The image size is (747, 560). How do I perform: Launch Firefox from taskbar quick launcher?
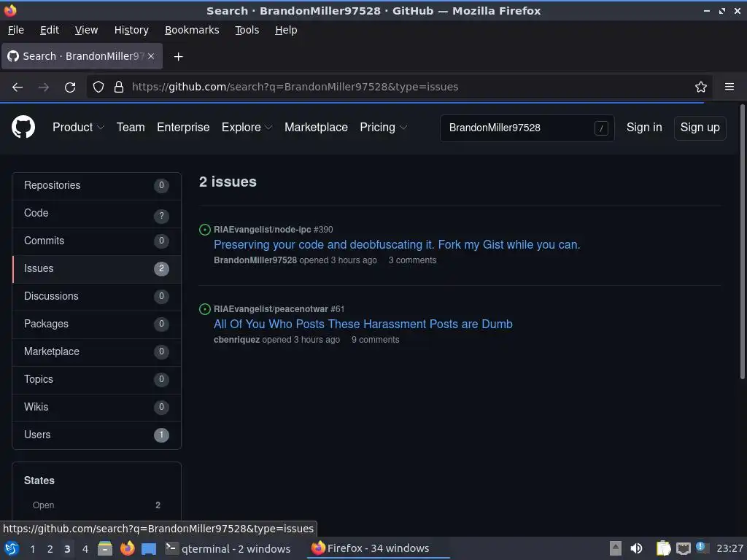coord(127,548)
